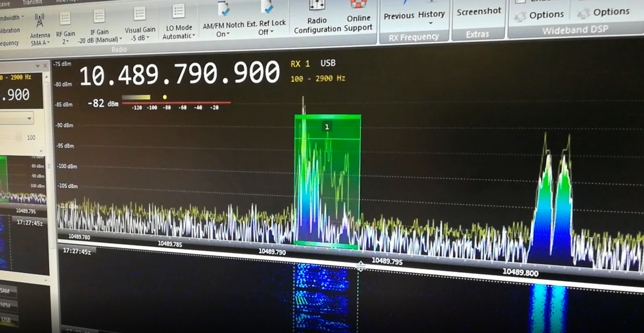
Task: Open the RX Frequency History dropdown
Action: pyautogui.click(x=431, y=15)
